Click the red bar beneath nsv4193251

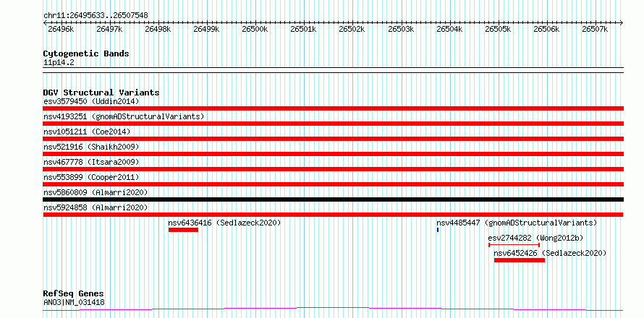click(333, 124)
